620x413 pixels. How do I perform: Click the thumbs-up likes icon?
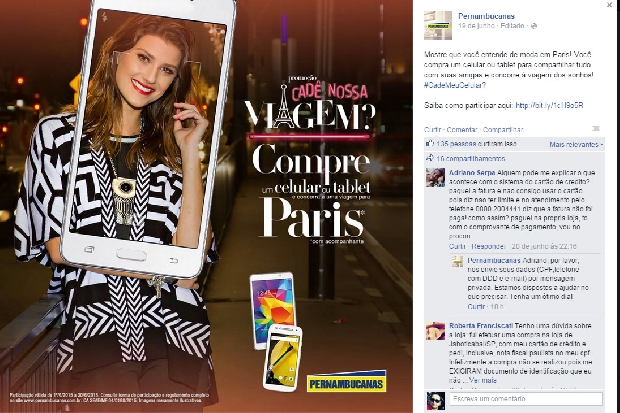429,144
